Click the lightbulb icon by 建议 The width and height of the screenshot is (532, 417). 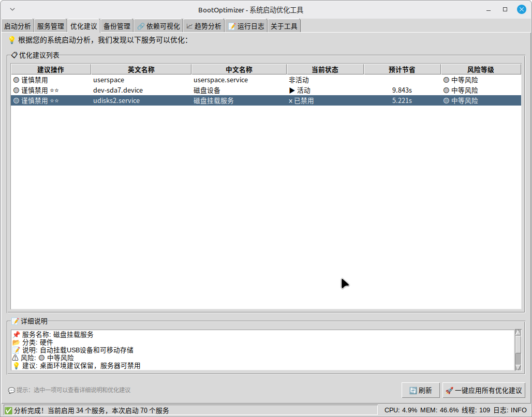coord(16,366)
